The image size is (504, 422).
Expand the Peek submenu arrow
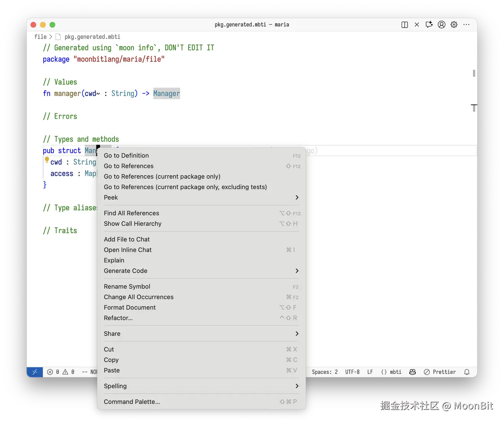click(297, 197)
